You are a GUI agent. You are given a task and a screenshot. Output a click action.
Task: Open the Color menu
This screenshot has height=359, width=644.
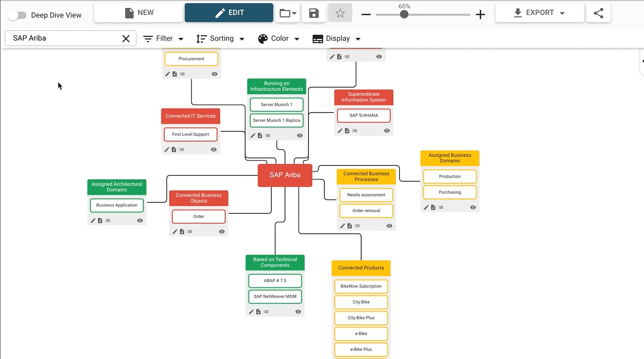279,38
